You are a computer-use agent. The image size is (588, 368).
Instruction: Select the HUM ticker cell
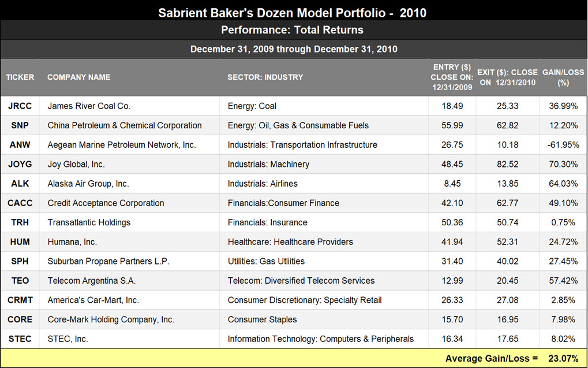pyautogui.click(x=20, y=242)
